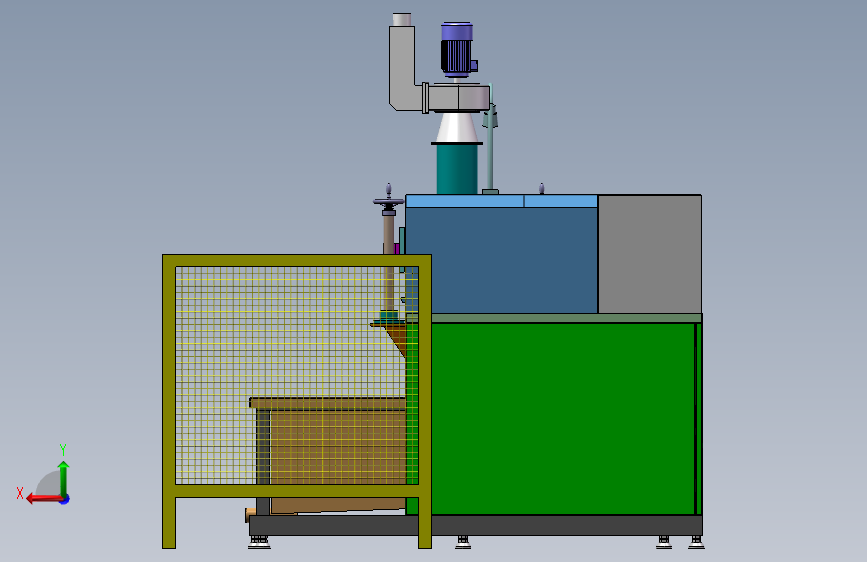Viewport: 867px width, 562px height.
Task: Click the red "X" axis label
Action: point(20,493)
